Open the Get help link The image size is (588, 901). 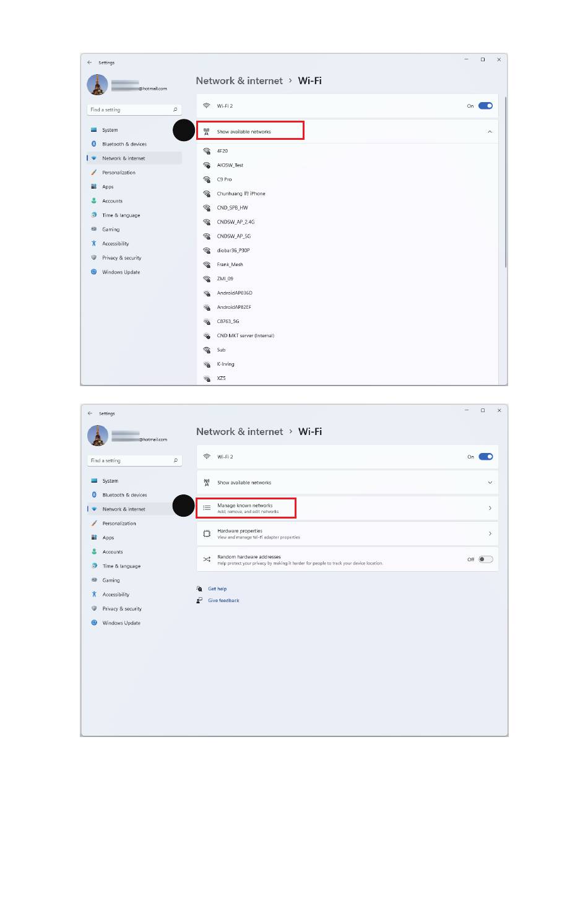pyautogui.click(x=217, y=589)
